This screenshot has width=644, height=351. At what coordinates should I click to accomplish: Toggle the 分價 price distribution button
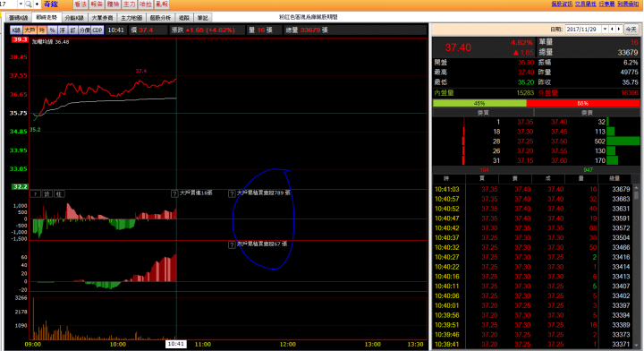[x=85, y=30]
